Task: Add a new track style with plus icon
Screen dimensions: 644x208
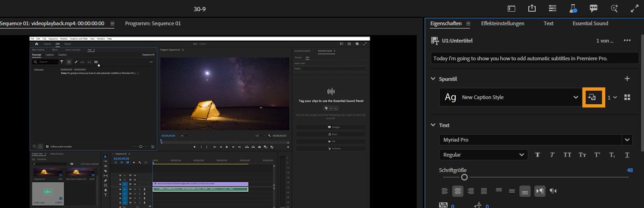Action: tap(627, 79)
